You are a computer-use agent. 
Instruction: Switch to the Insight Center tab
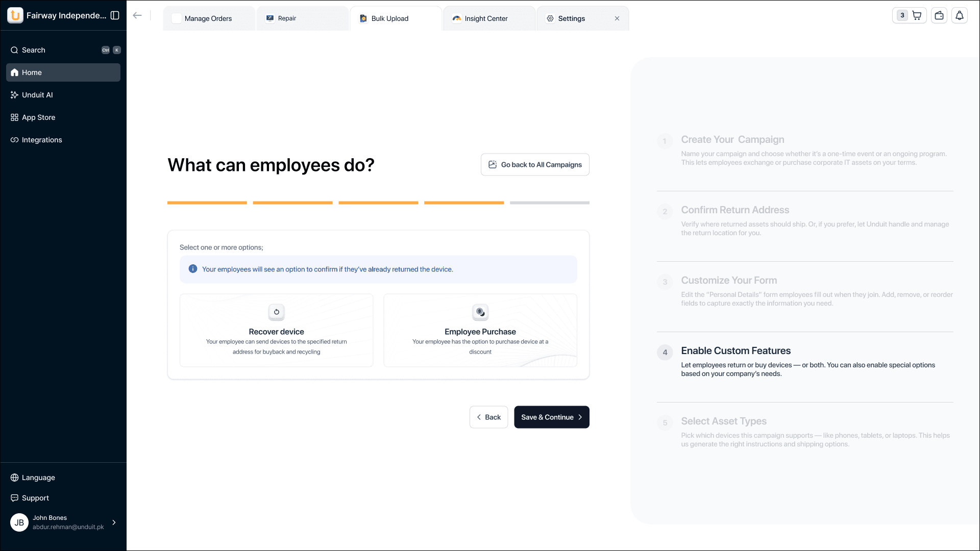[486, 18]
